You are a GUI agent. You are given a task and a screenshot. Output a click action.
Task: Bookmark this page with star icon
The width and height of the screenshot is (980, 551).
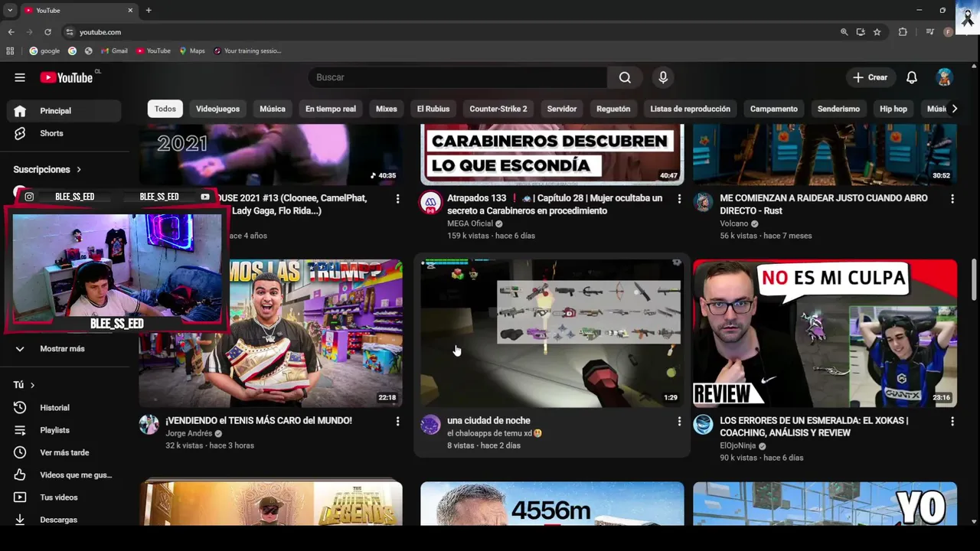point(877,32)
